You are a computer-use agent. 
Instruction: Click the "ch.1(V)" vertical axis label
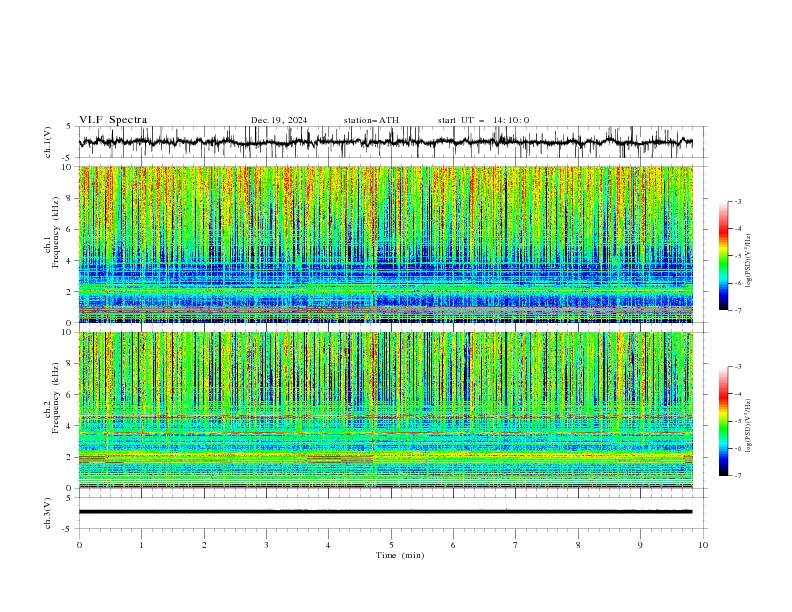(x=48, y=142)
